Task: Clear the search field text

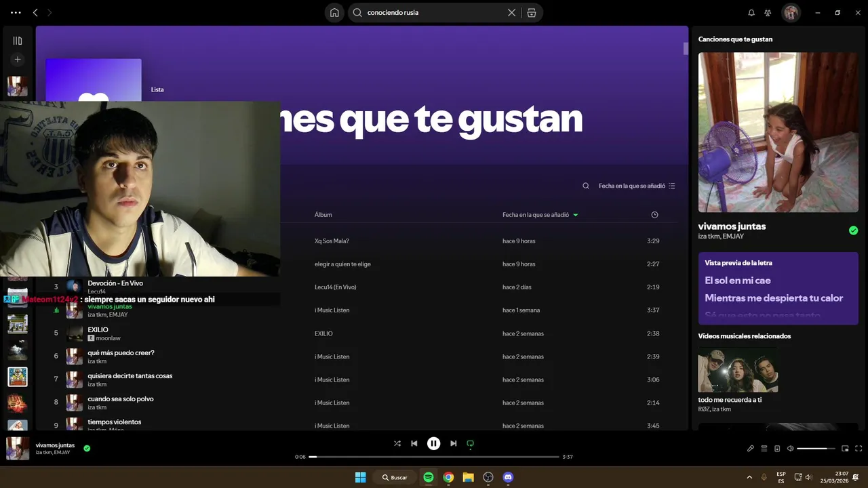Action: coord(512,13)
